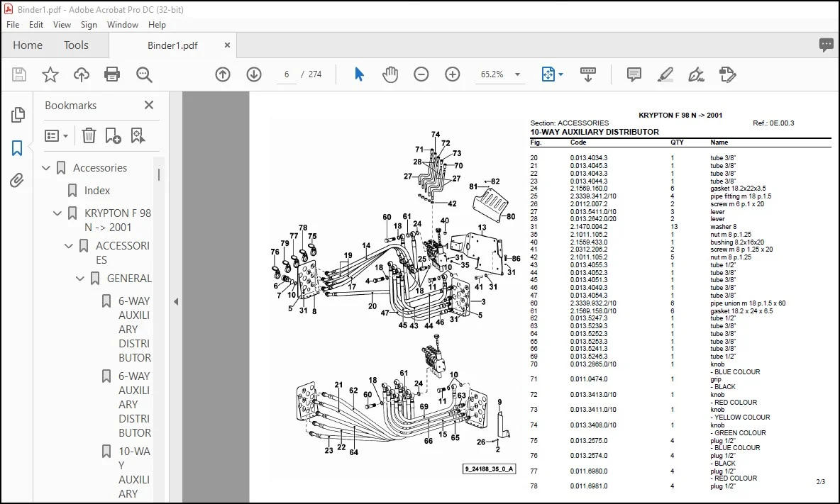Click part code 0.013.4034.3
840x504 pixels.
[589, 158]
